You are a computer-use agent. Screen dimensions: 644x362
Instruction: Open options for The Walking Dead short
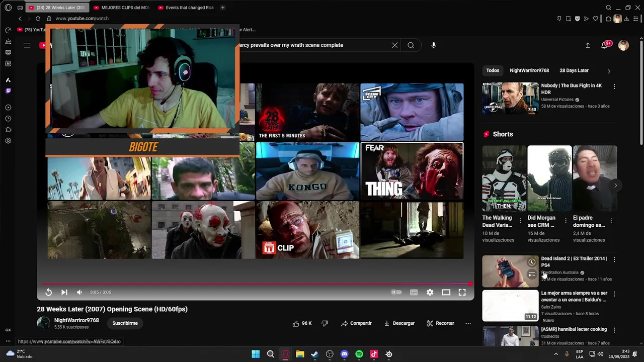[520, 220]
